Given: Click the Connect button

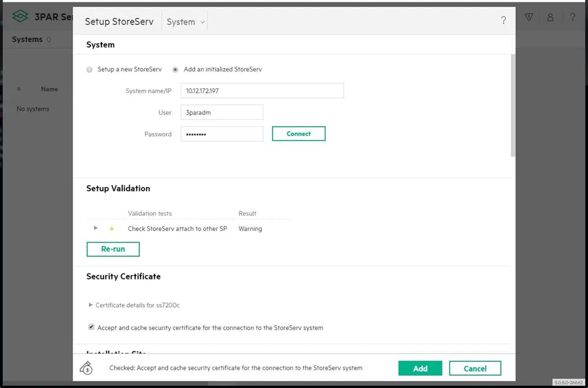Looking at the screenshot, I should click(x=299, y=134).
